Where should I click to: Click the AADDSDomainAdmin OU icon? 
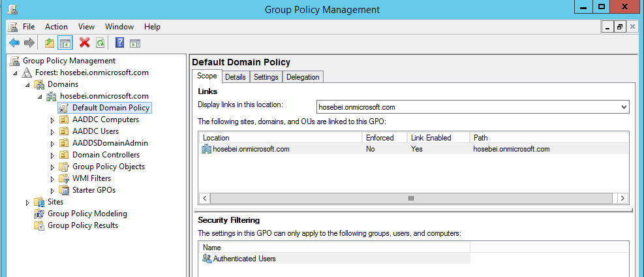[64, 143]
